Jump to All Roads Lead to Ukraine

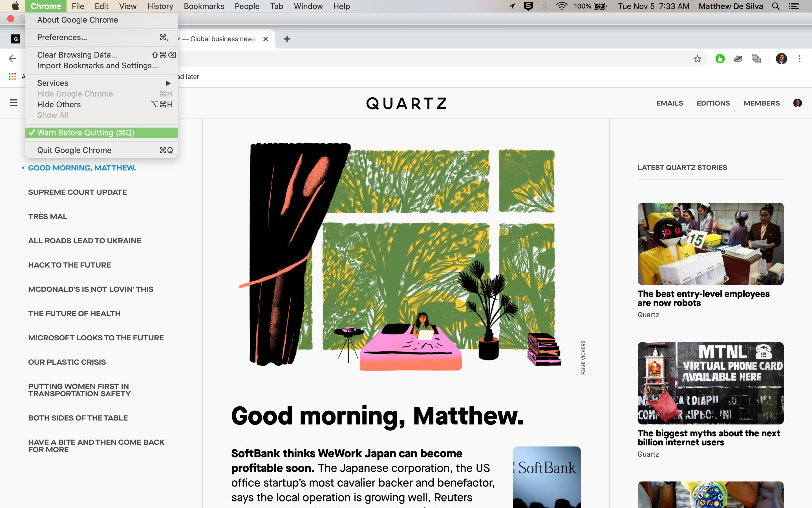pyautogui.click(x=85, y=240)
